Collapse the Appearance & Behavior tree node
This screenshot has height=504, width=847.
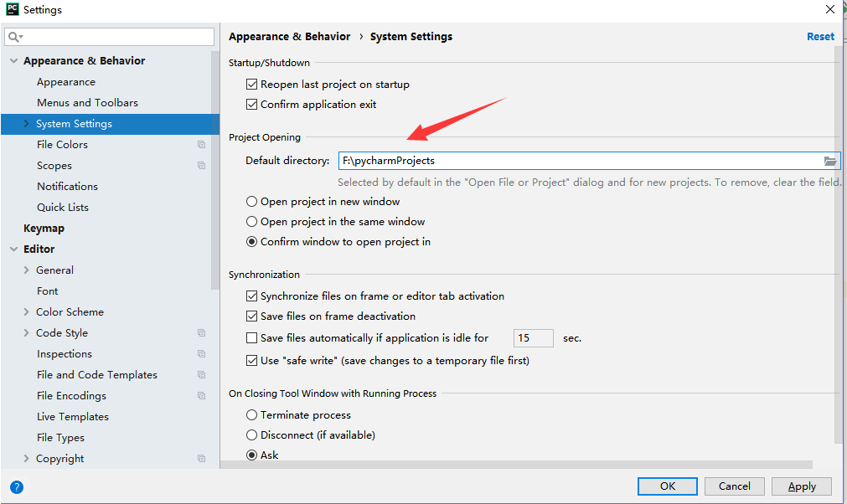tap(13, 61)
